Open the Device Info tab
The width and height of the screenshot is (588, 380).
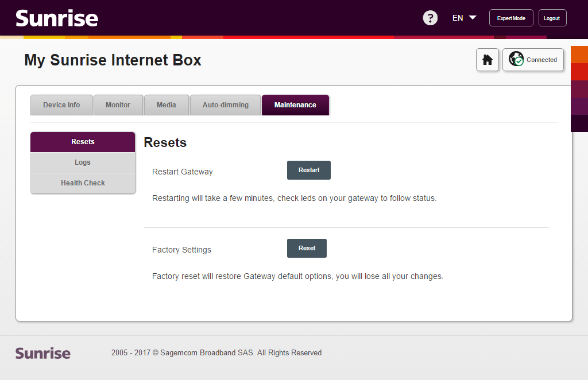tap(61, 105)
